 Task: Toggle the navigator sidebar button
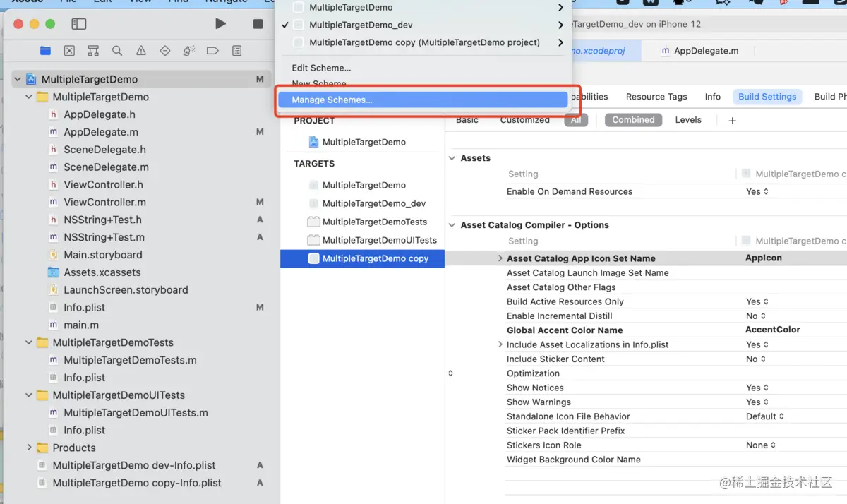pos(79,24)
